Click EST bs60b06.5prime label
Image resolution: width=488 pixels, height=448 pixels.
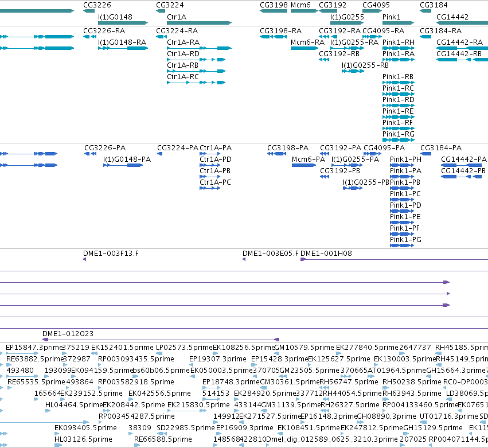[161, 370]
